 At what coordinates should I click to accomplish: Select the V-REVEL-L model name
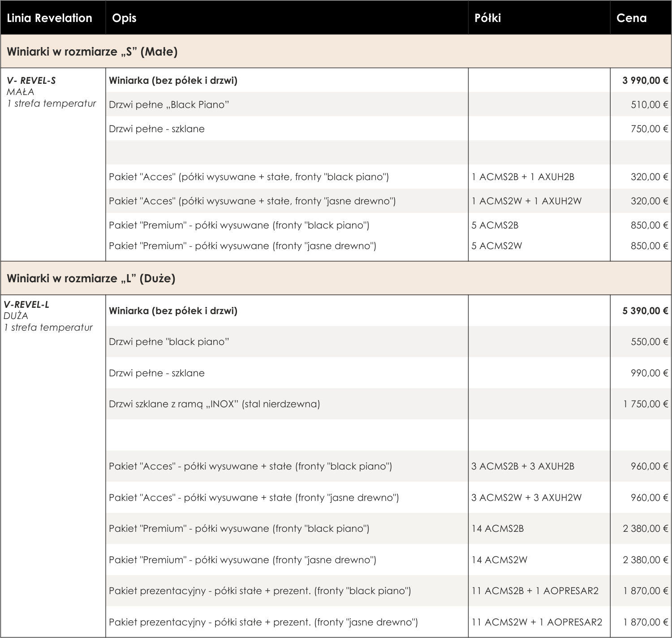coord(26,305)
